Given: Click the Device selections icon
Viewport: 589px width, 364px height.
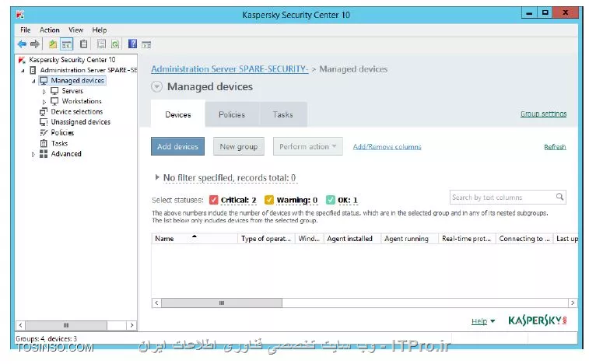Looking at the screenshot, I should pyautogui.click(x=44, y=111).
